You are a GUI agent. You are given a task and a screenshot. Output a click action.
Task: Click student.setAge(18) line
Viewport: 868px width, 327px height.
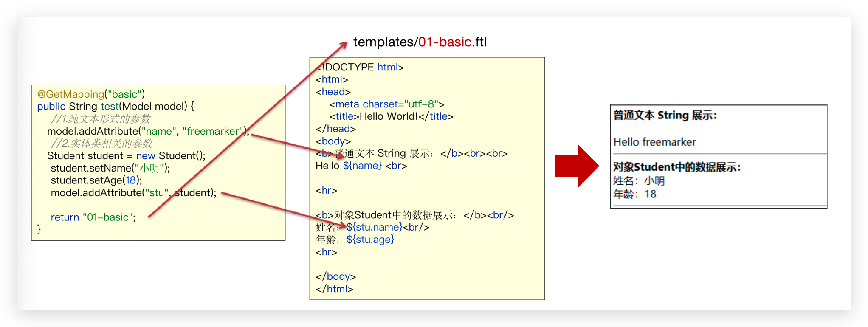click(x=96, y=180)
